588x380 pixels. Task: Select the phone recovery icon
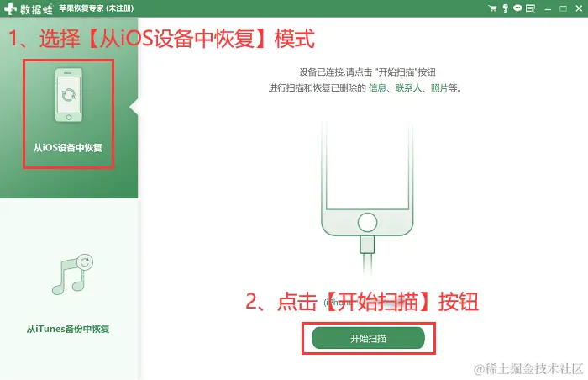coord(69,95)
